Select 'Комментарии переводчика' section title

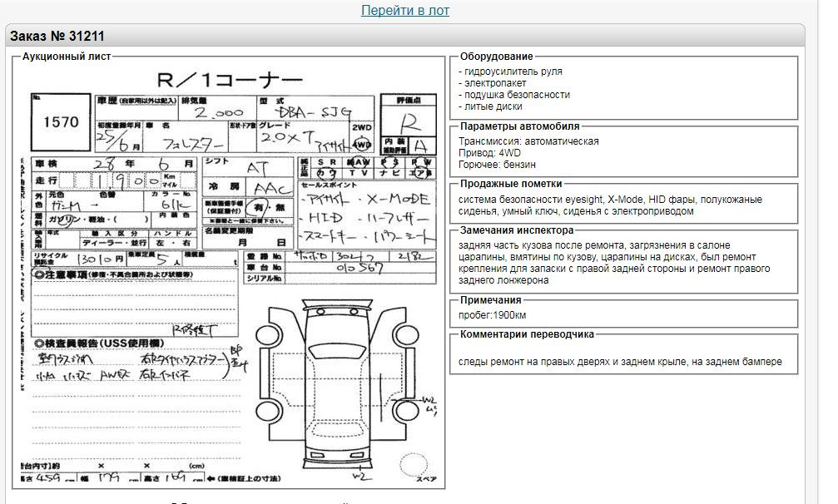(x=527, y=334)
